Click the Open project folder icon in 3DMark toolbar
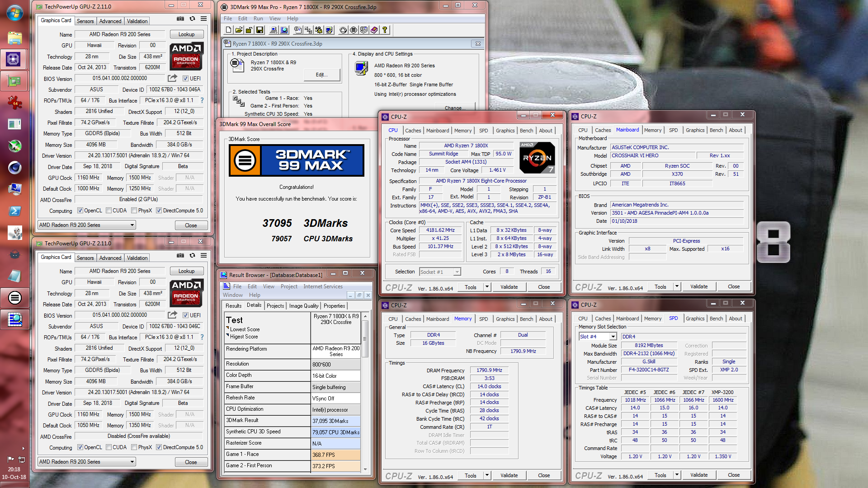The width and height of the screenshot is (868, 488). coord(239,30)
